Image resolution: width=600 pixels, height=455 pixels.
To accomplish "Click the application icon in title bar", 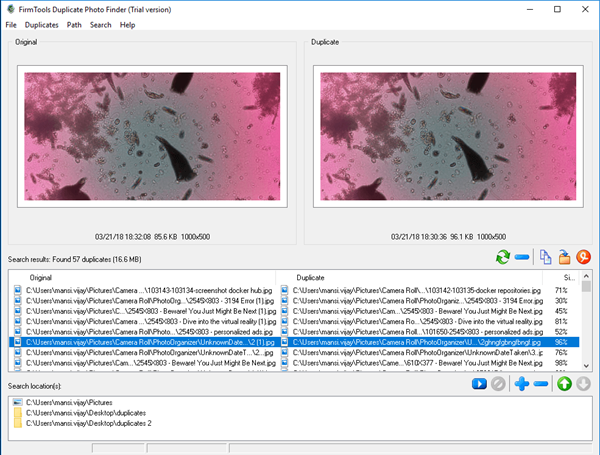I will [x=11, y=9].
